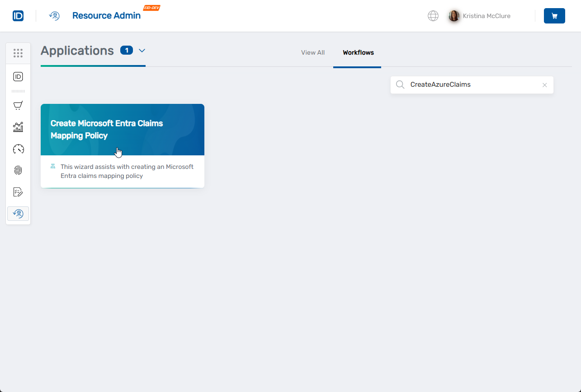Open the Create Microsoft Entra Claims Mapping Policy card
This screenshot has width=581, height=392.
[x=122, y=145]
